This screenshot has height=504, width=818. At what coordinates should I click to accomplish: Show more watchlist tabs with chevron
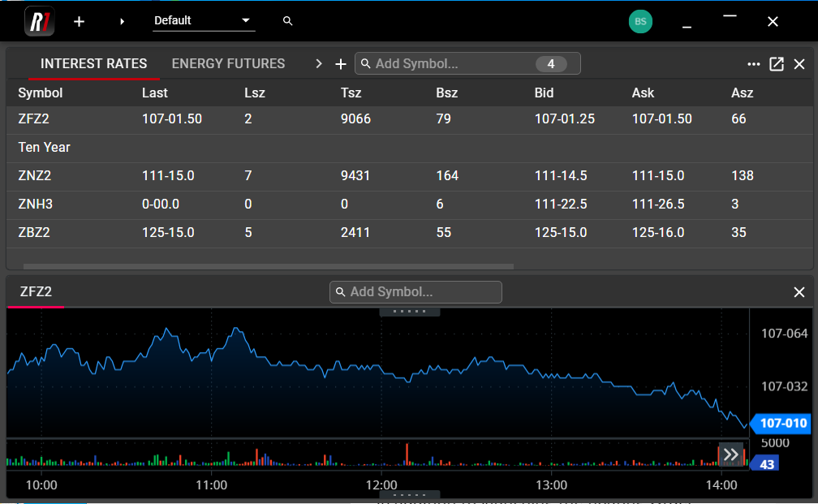click(x=319, y=64)
